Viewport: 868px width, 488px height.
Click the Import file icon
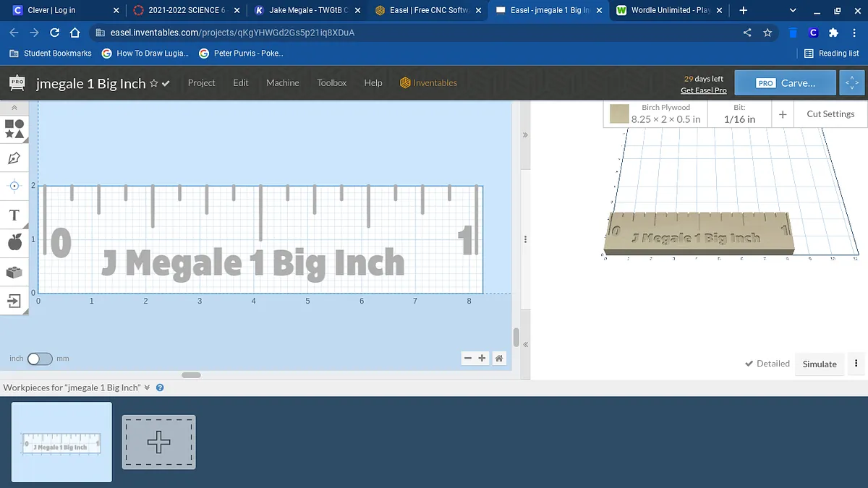pos(14,300)
